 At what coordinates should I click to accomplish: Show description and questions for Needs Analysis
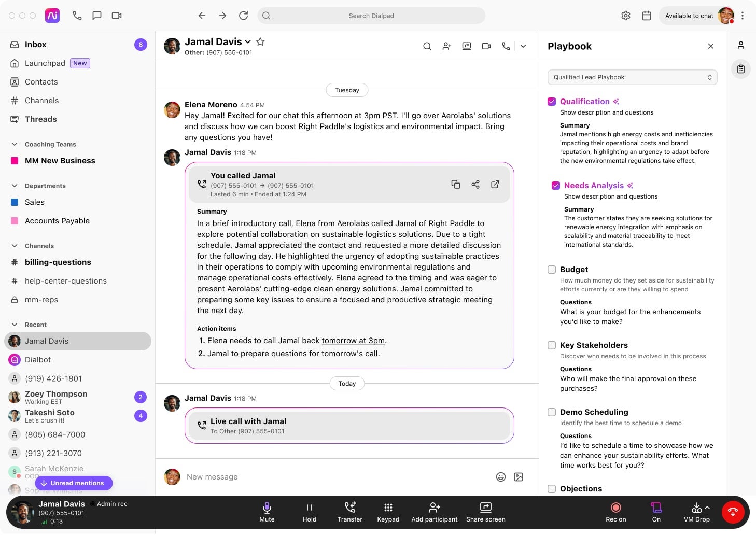(611, 196)
